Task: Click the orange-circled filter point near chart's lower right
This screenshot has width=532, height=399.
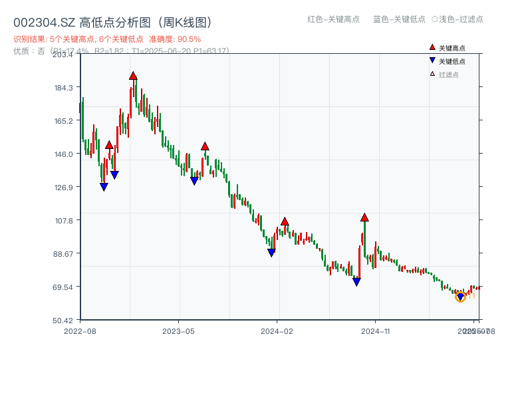Action: coord(460,298)
